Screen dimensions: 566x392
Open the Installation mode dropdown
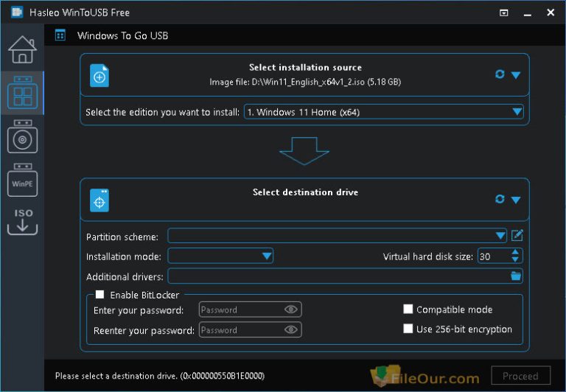(220, 256)
